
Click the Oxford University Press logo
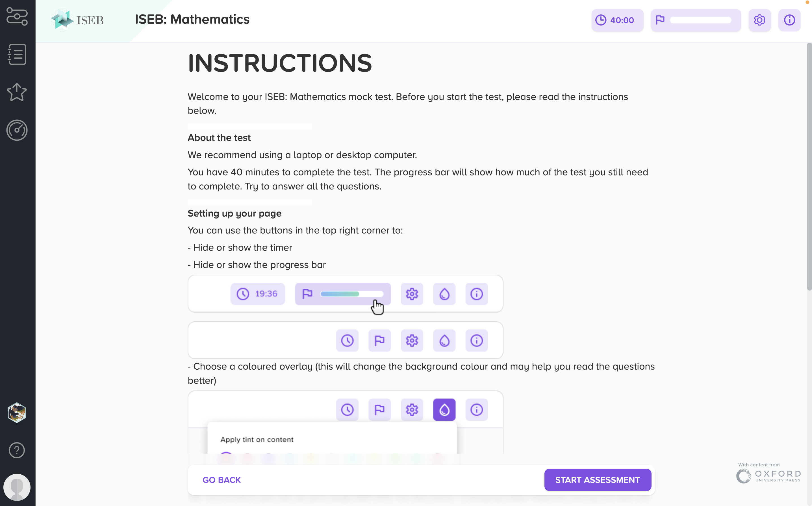[768, 474]
